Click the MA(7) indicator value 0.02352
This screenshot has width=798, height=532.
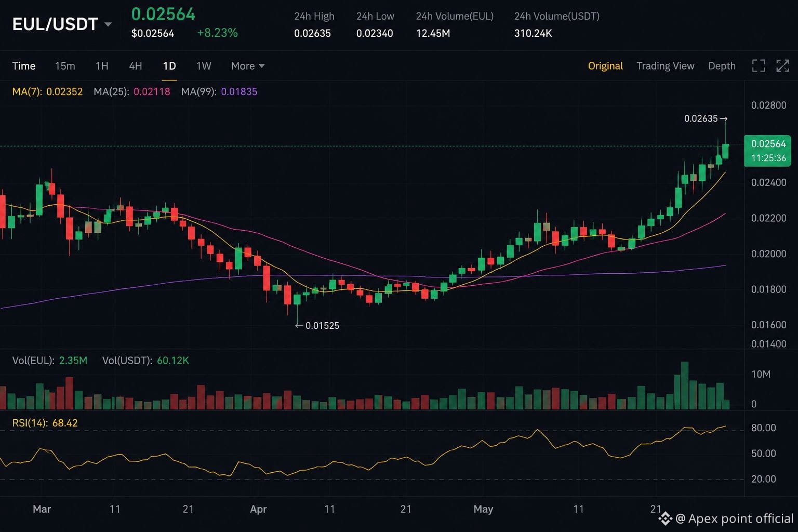click(x=64, y=91)
